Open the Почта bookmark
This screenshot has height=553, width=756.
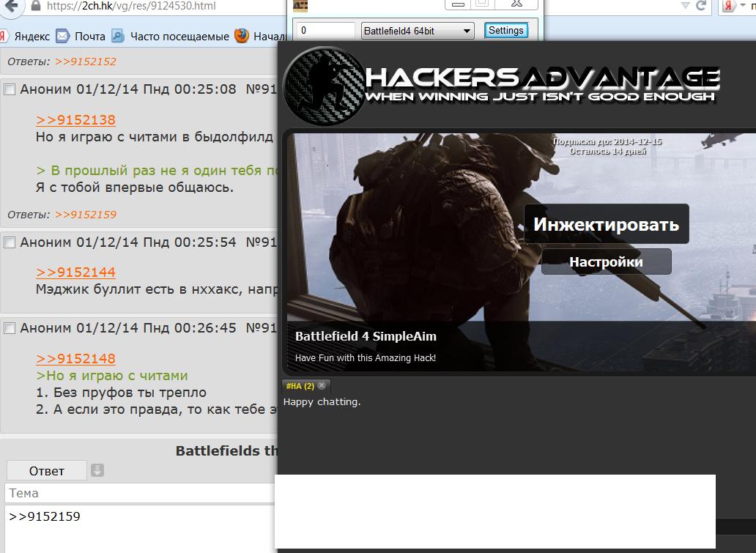click(81, 36)
